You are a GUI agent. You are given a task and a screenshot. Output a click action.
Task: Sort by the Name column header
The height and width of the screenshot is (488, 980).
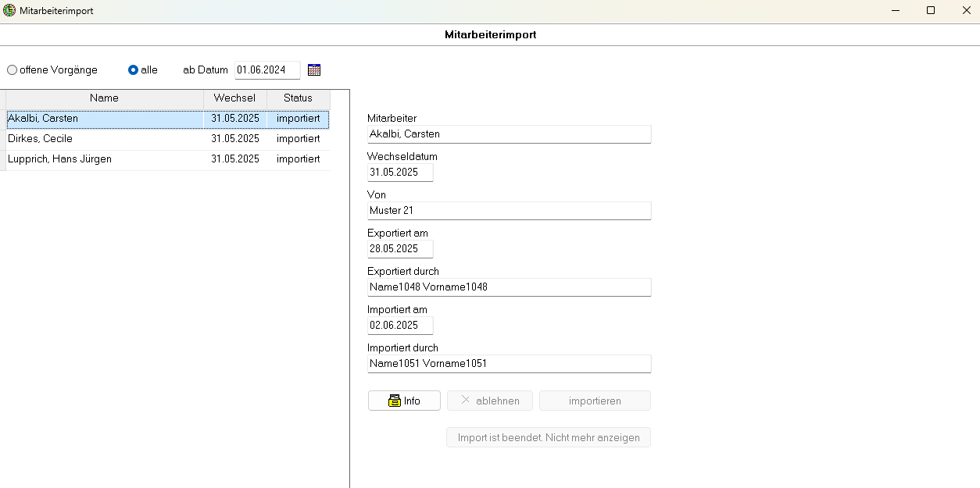point(104,98)
